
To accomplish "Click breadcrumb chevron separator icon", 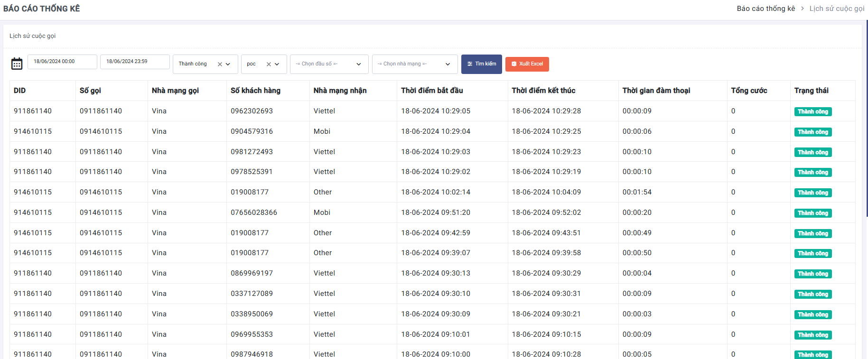I will click(x=803, y=9).
